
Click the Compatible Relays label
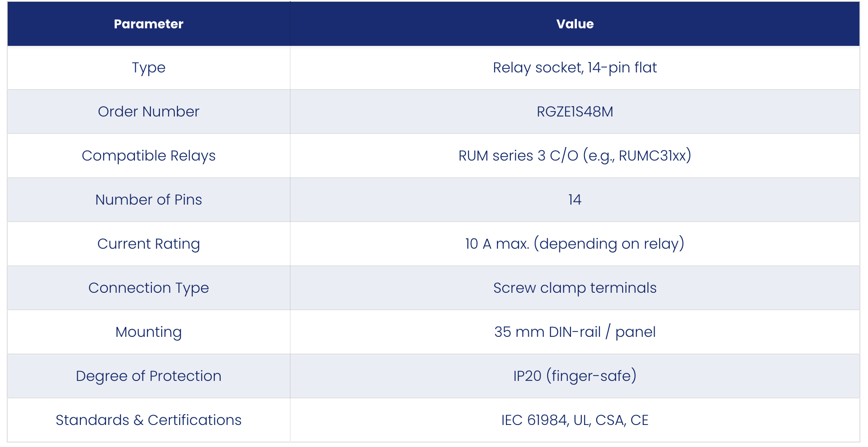click(x=149, y=156)
